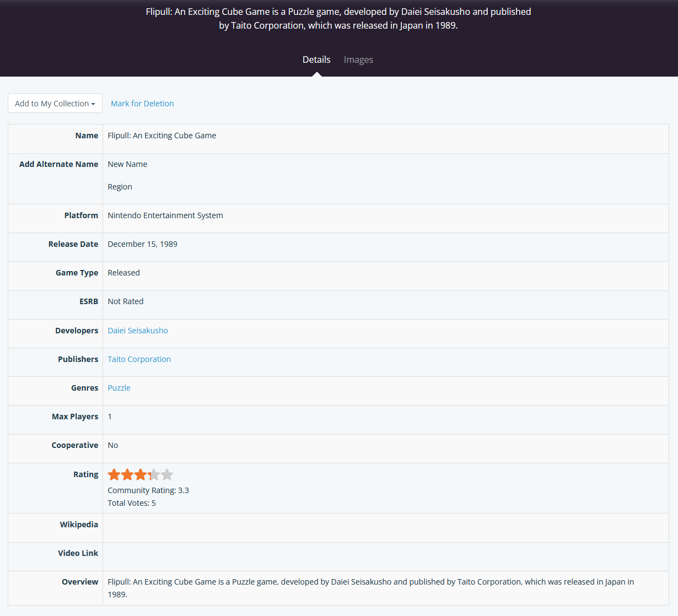Viewport: 678px width, 616px height.
Task: Click the Wikipedia row label
Action: 79,525
